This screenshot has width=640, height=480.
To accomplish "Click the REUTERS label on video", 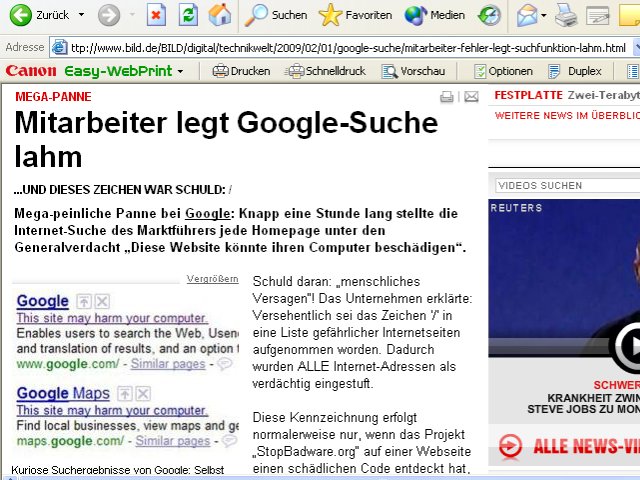I will (516, 208).
